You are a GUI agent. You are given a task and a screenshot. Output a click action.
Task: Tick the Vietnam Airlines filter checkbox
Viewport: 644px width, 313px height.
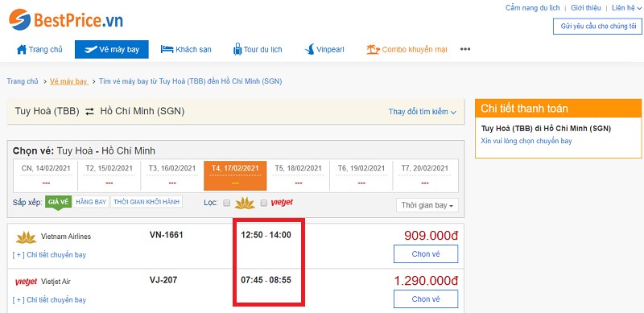tap(226, 203)
